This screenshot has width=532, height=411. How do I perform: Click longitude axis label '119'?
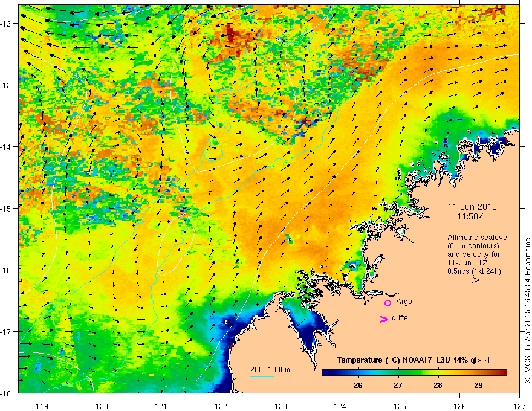42,406
